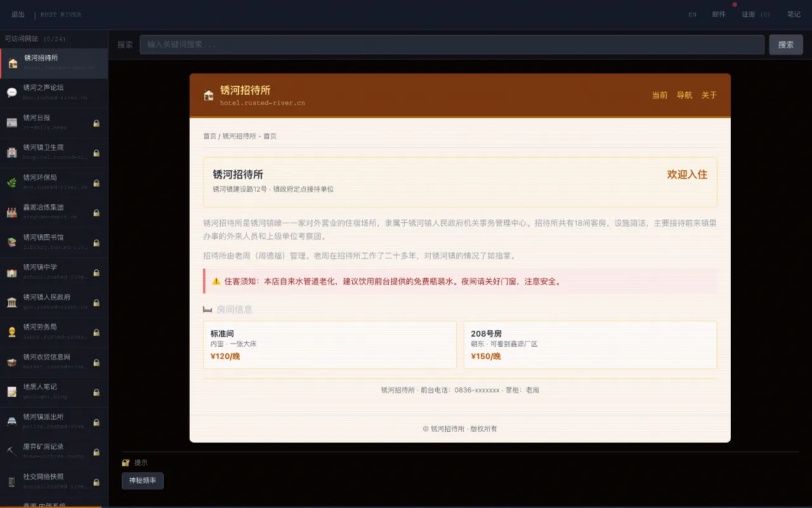Click the 锈河日报 newspaper icon
Screen dimensions: 812x508
(x=12, y=123)
